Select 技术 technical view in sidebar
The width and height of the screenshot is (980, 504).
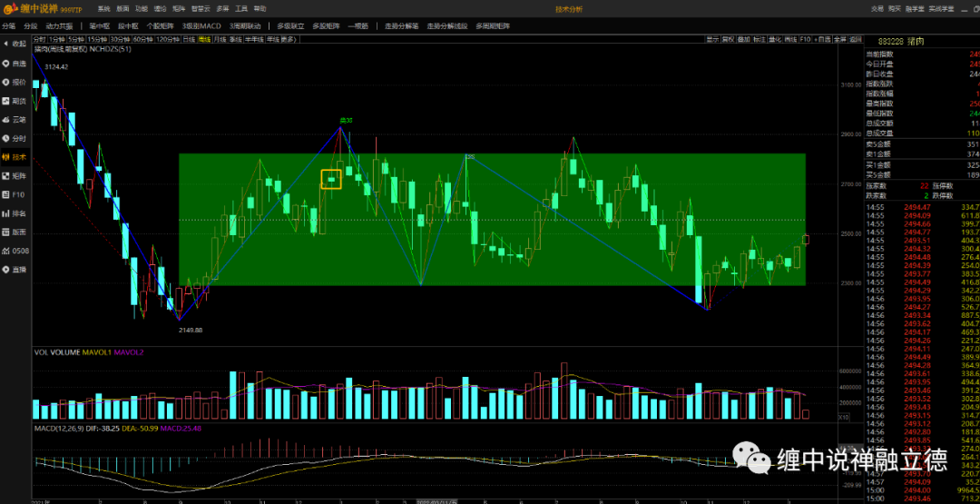click(x=14, y=157)
